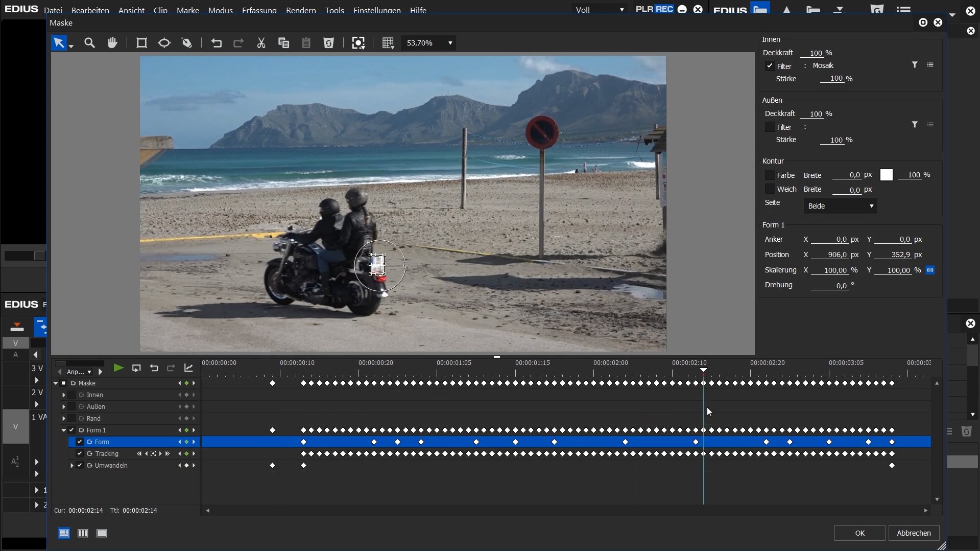Open Außen filter settings funnel icon

pos(915,125)
